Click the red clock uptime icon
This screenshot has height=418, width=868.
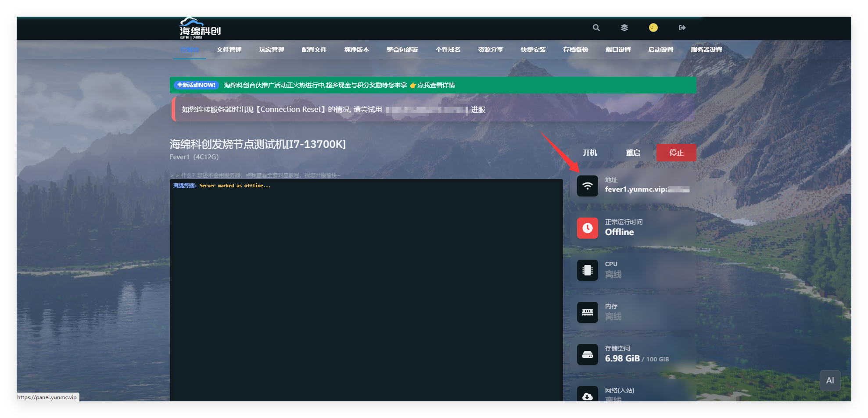(x=587, y=228)
